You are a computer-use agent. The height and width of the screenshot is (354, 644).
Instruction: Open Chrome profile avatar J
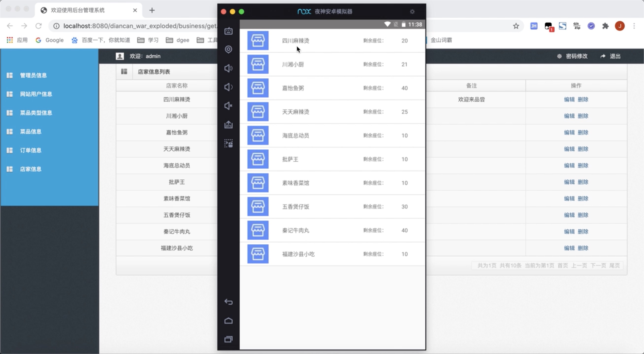pyautogui.click(x=620, y=26)
